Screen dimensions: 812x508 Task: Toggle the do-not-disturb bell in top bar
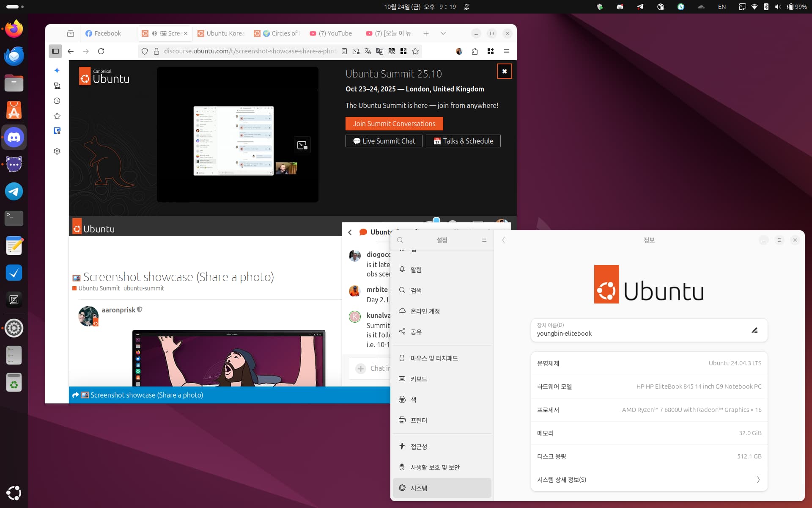point(466,7)
